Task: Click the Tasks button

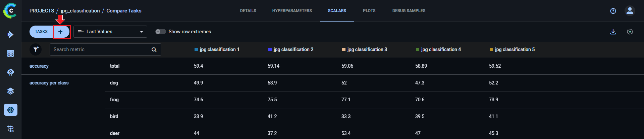Action: 41,32
